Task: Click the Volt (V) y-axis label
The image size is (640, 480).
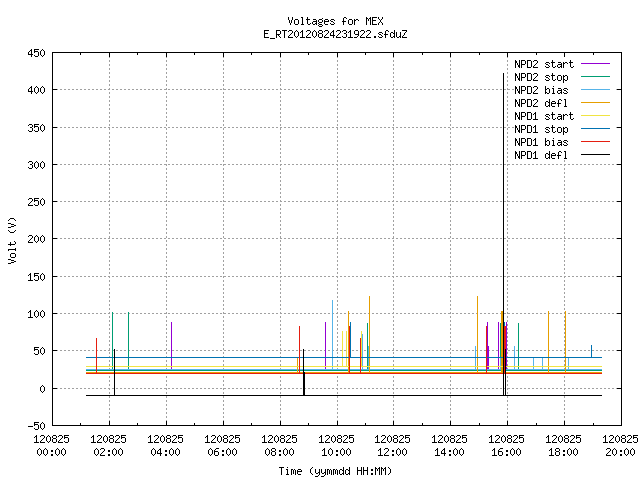Action: click(x=12, y=240)
